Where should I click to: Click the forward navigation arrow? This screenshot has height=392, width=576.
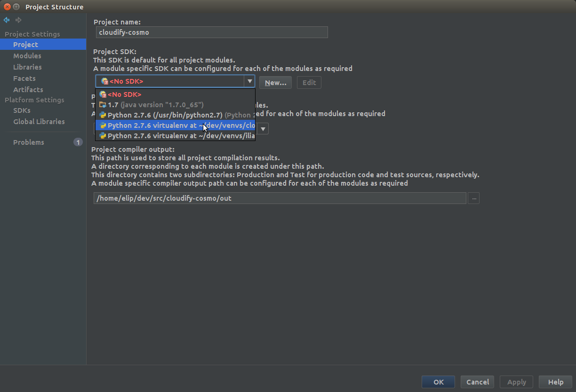point(18,20)
